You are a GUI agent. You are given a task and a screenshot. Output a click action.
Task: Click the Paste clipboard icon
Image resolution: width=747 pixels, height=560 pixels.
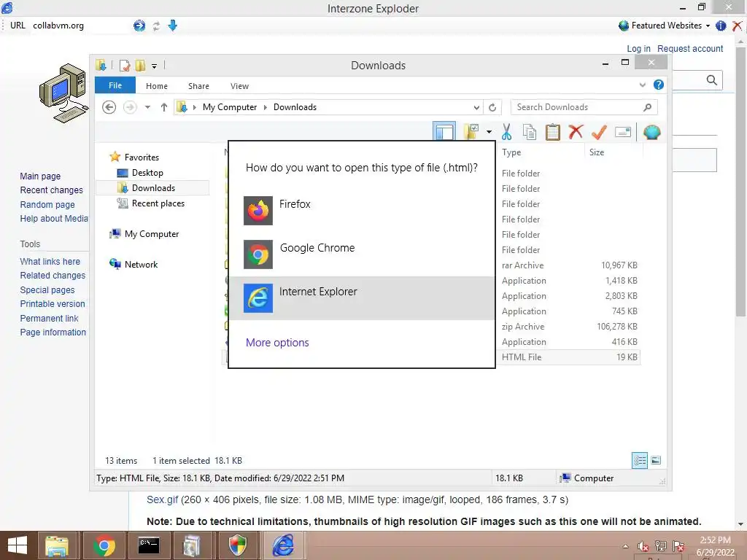[x=553, y=132]
